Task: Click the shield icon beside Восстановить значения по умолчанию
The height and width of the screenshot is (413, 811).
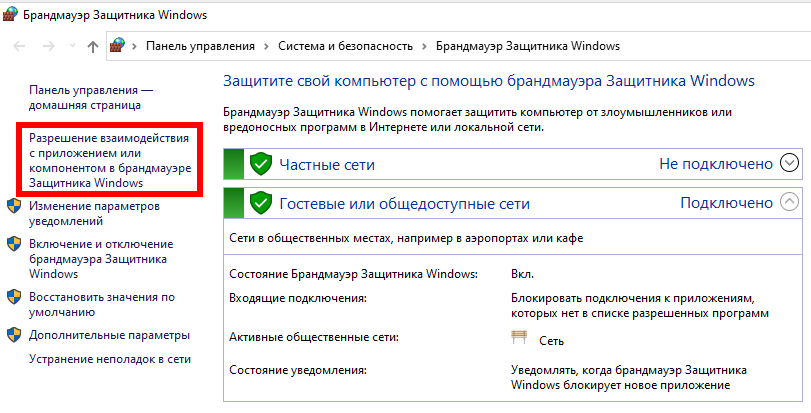Action: point(14,297)
